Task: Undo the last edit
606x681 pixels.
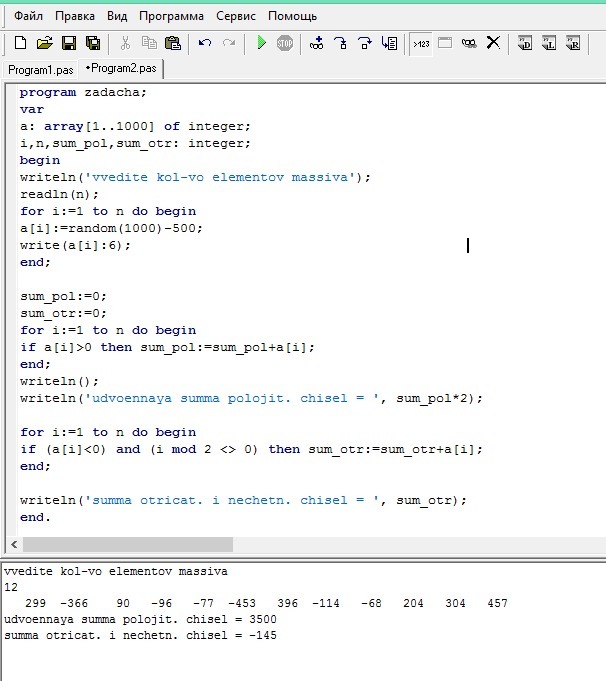Action: click(x=205, y=43)
